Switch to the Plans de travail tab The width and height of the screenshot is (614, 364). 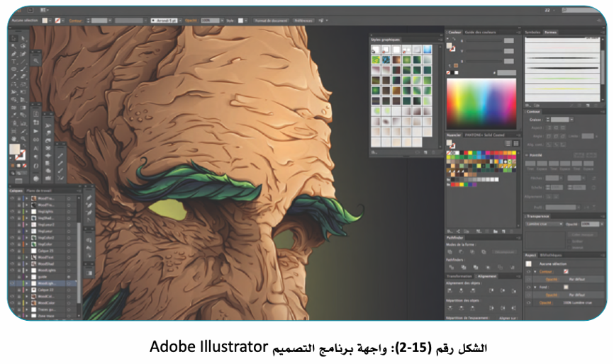point(39,190)
